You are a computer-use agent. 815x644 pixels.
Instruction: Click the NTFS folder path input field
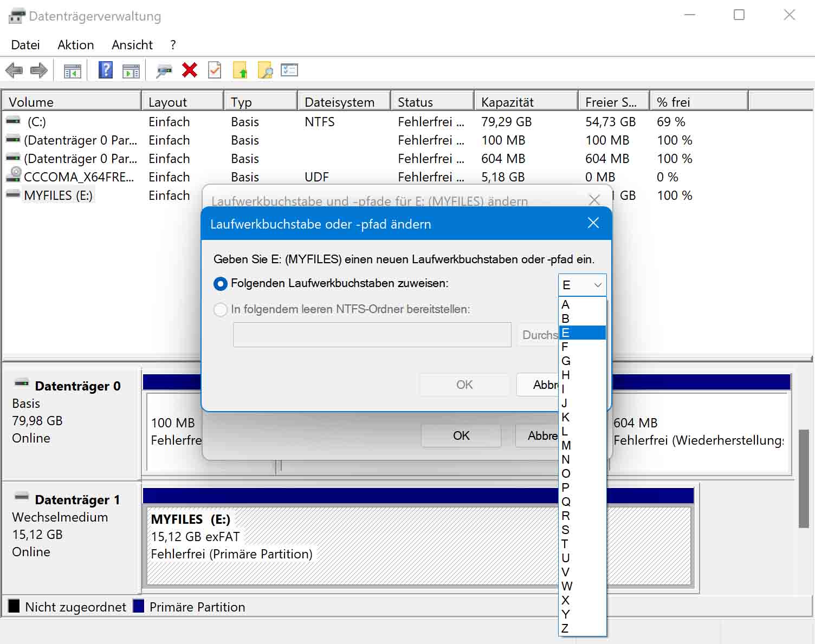372,335
